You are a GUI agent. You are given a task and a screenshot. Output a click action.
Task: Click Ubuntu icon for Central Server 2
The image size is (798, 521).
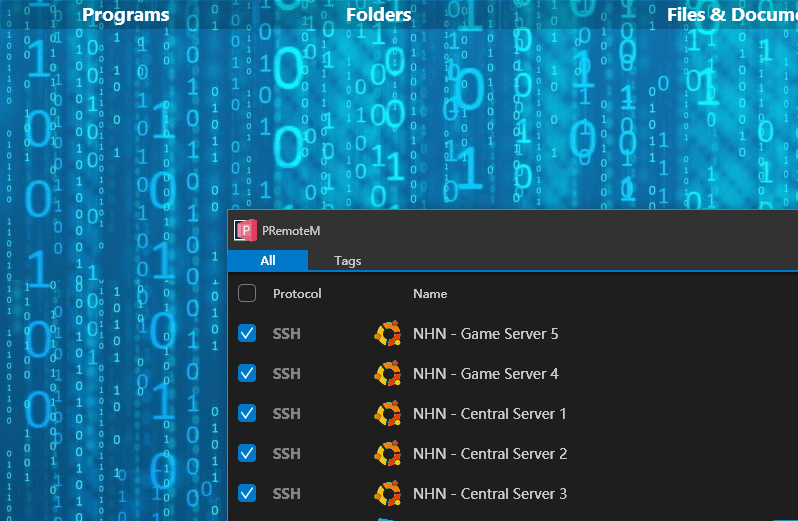[x=388, y=453]
